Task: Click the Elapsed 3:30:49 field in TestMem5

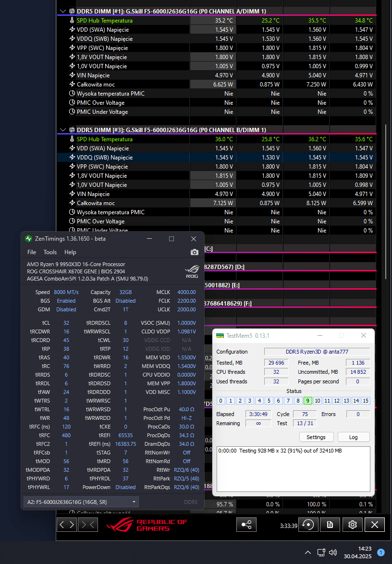Action: (x=258, y=414)
